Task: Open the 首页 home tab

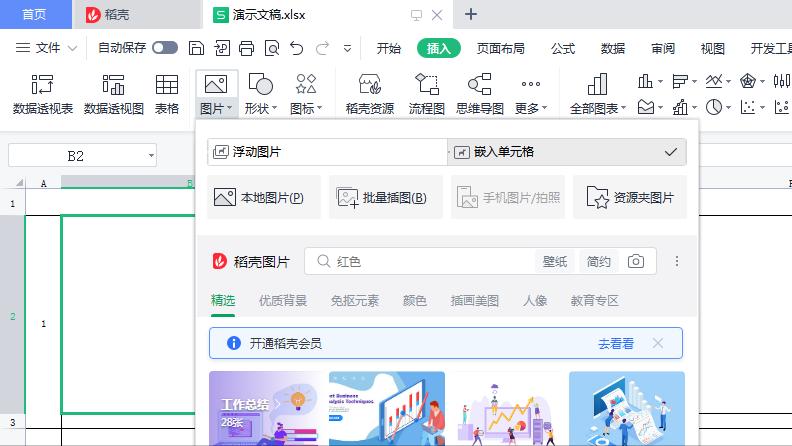Action: (35, 15)
